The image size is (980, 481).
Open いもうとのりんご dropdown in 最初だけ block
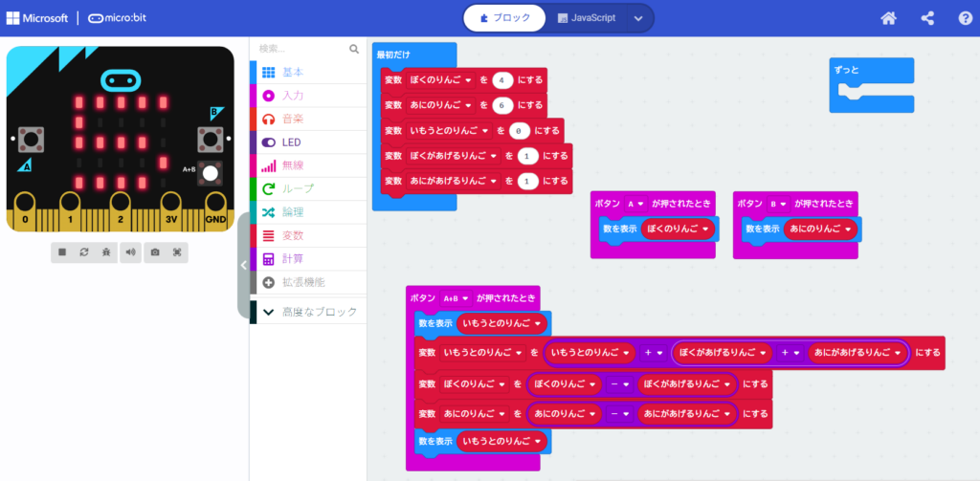pyautogui.click(x=450, y=131)
